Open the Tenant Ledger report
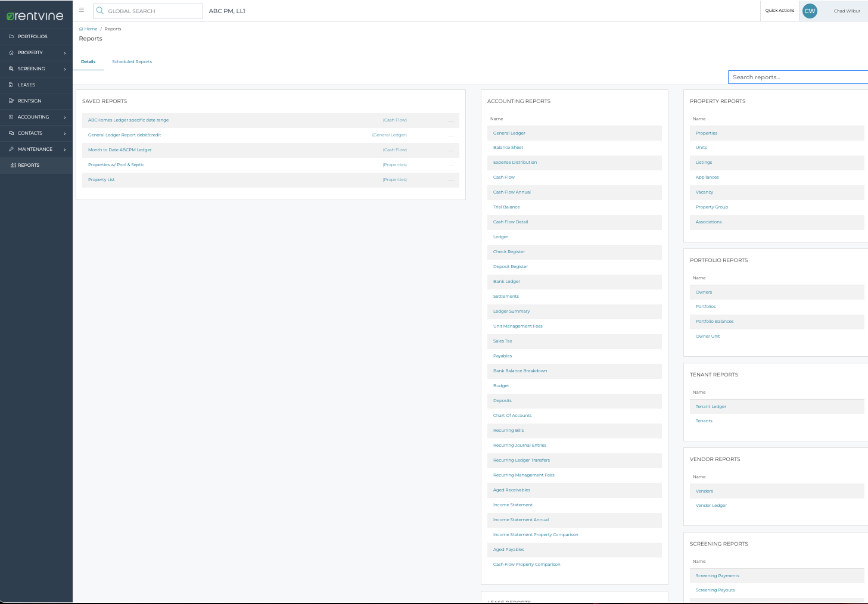The height and width of the screenshot is (604, 868). pos(711,406)
